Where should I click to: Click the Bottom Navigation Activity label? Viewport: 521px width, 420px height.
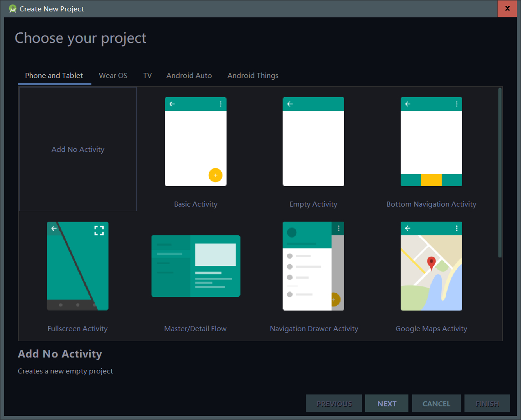pyautogui.click(x=431, y=204)
